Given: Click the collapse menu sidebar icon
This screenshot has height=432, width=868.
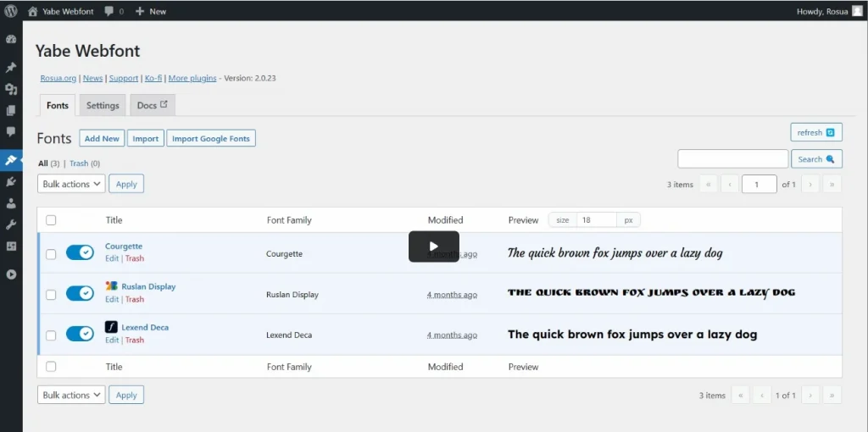Looking at the screenshot, I should (x=11, y=274).
